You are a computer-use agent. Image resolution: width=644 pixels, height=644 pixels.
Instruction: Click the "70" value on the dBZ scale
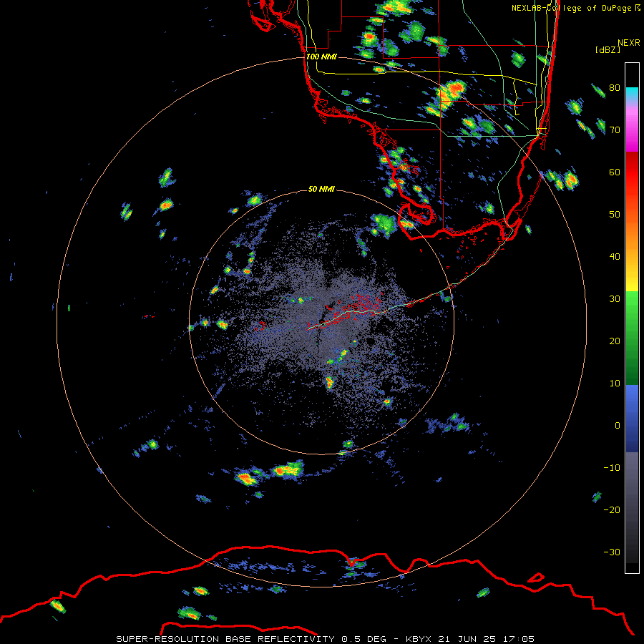coord(615,130)
